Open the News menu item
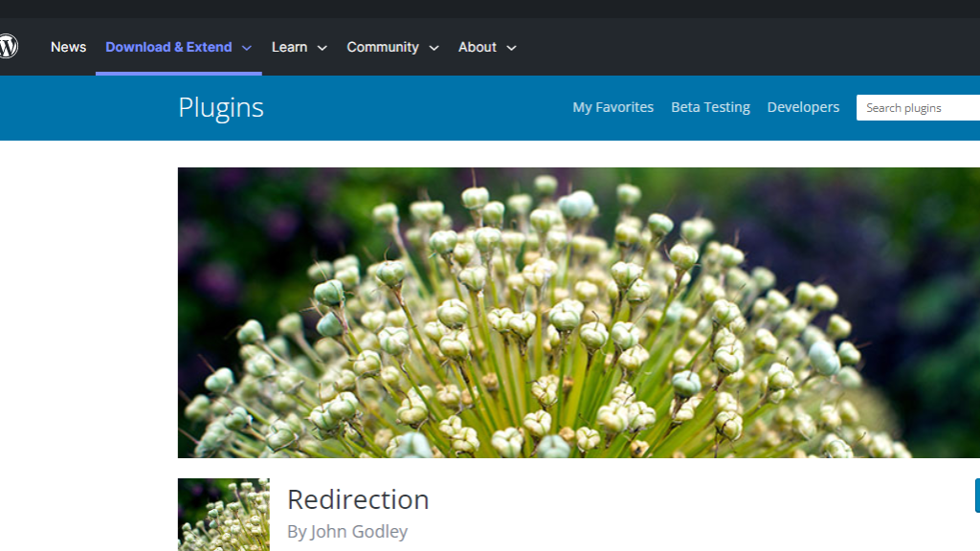The width and height of the screenshot is (980, 551). tap(68, 48)
